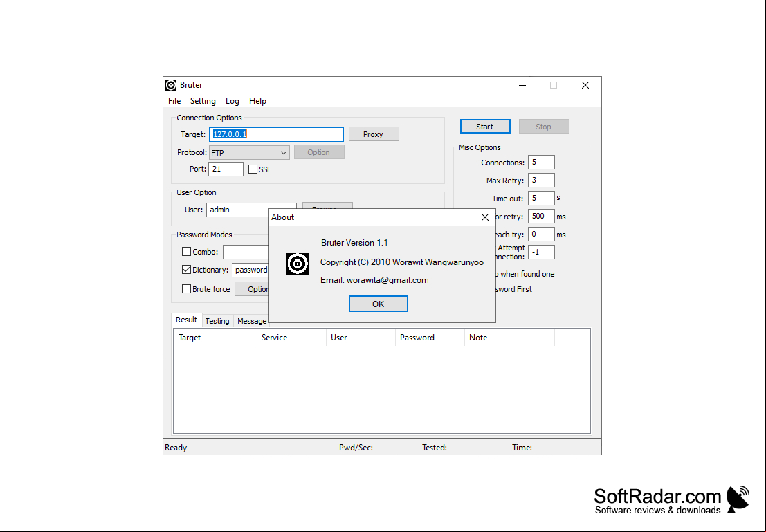
Task: Click the Target field containing 127.0.0.1
Action: (277, 134)
